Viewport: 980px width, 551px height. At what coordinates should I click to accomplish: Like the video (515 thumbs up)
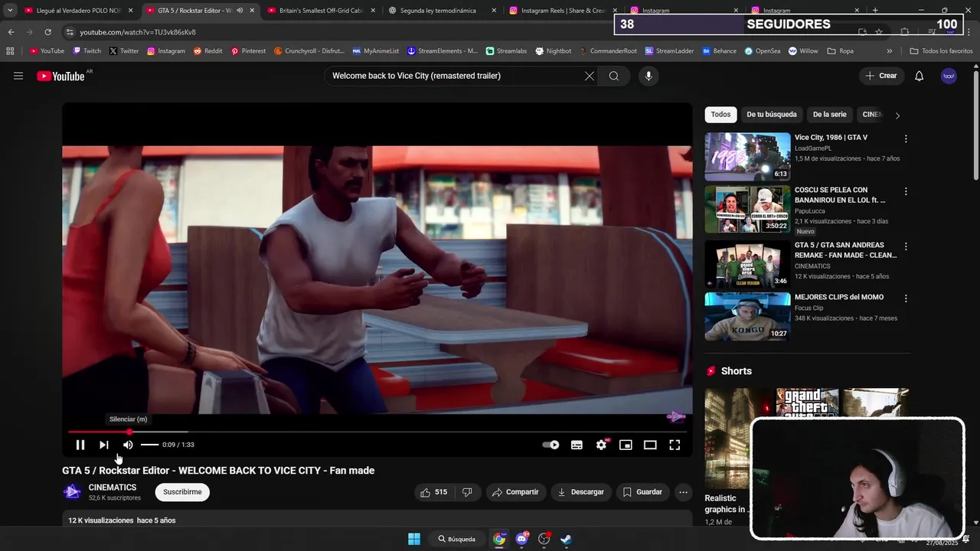[433, 492]
